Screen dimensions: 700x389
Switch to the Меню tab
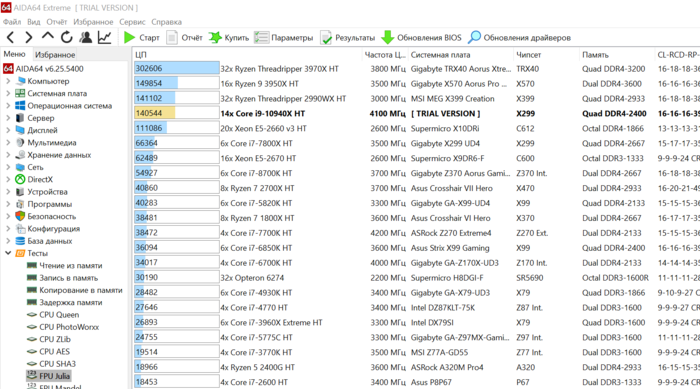[x=15, y=54]
